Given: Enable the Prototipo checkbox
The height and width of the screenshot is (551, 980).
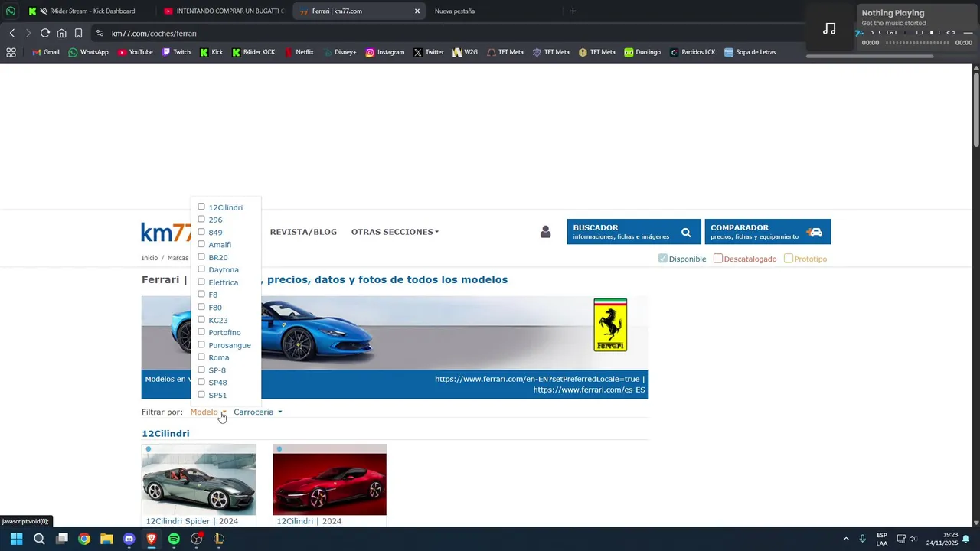Looking at the screenshot, I should (x=789, y=259).
